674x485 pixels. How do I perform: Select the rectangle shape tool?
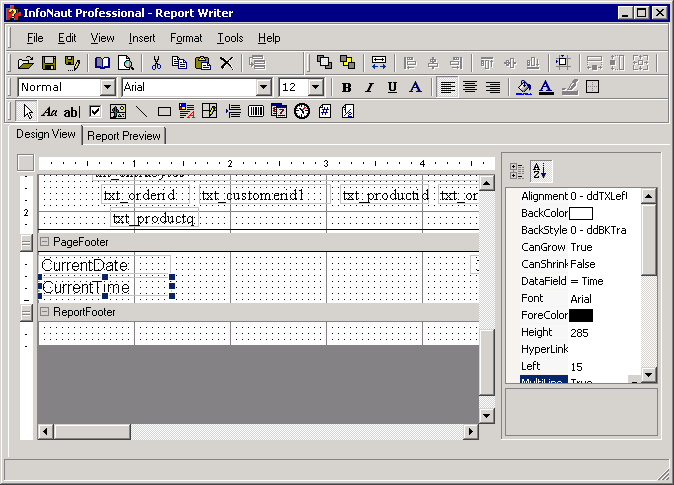coord(164,112)
